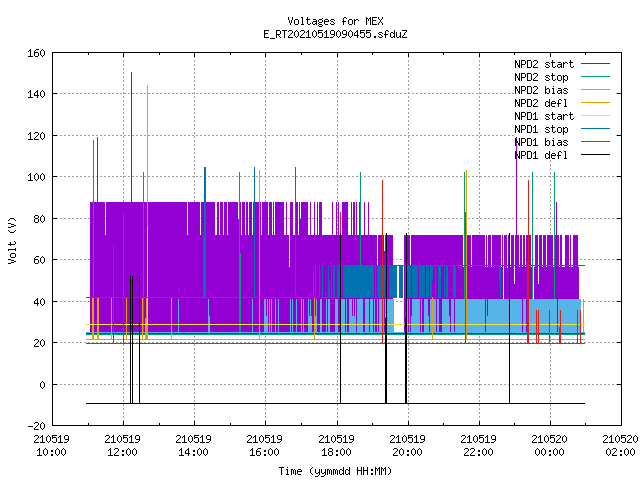Click the file name E_RT20210519090455.sfduZ

tap(335, 34)
